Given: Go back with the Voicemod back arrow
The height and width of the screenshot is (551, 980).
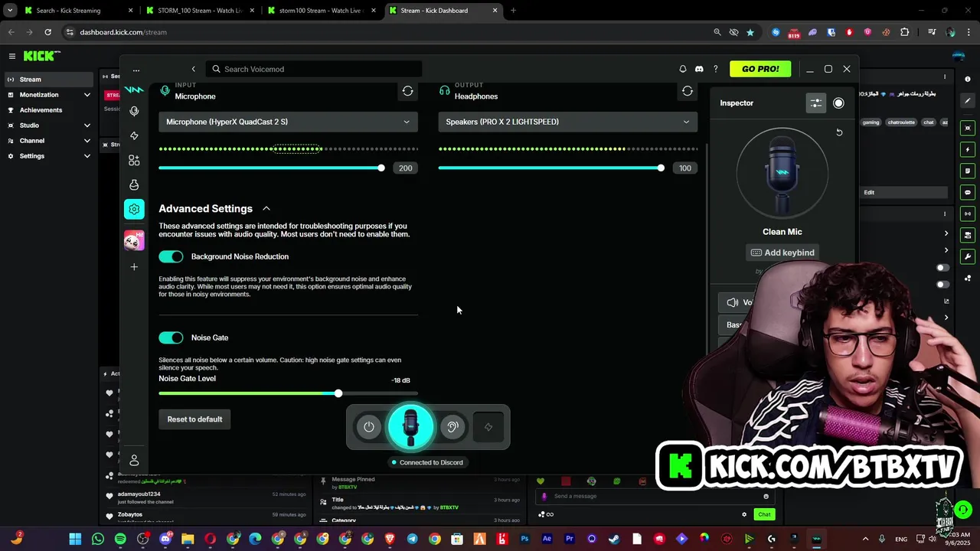Looking at the screenshot, I should click(194, 69).
